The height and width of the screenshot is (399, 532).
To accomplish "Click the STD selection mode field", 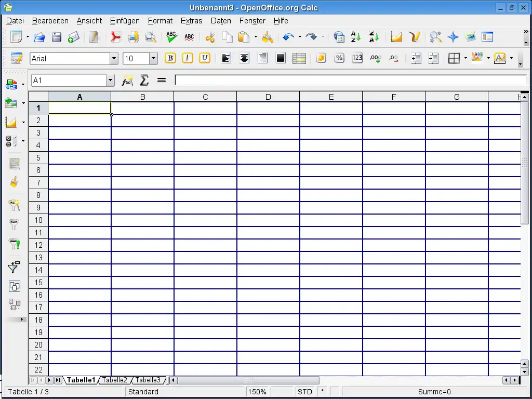I will click(304, 392).
